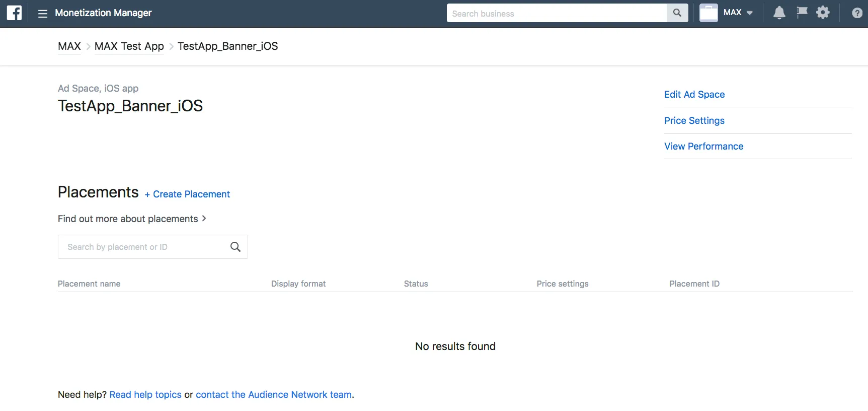
Task: Go to MAX breadcrumb
Action: point(69,46)
